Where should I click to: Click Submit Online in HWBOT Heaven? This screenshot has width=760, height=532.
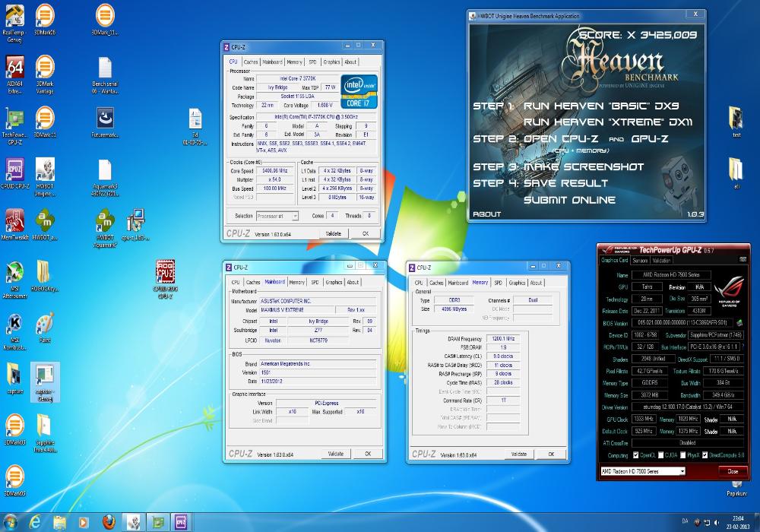tap(569, 200)
